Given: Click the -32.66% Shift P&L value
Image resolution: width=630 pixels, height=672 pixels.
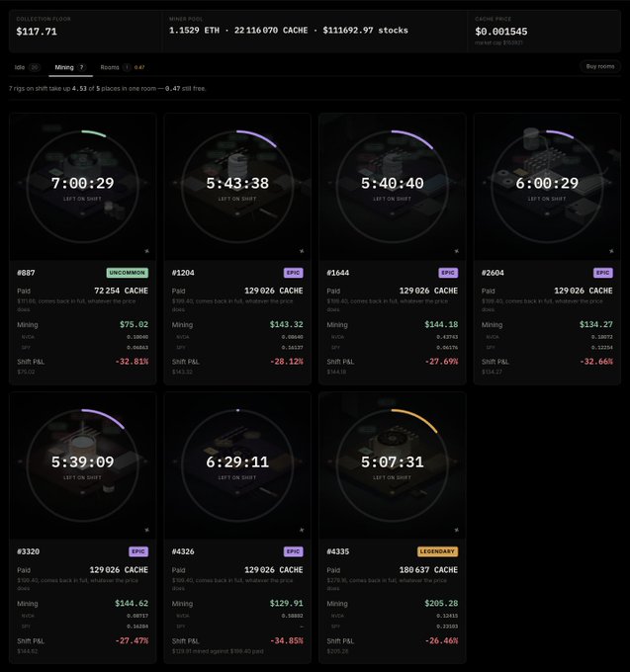Looking at the screenshot, I should (596, 362).
